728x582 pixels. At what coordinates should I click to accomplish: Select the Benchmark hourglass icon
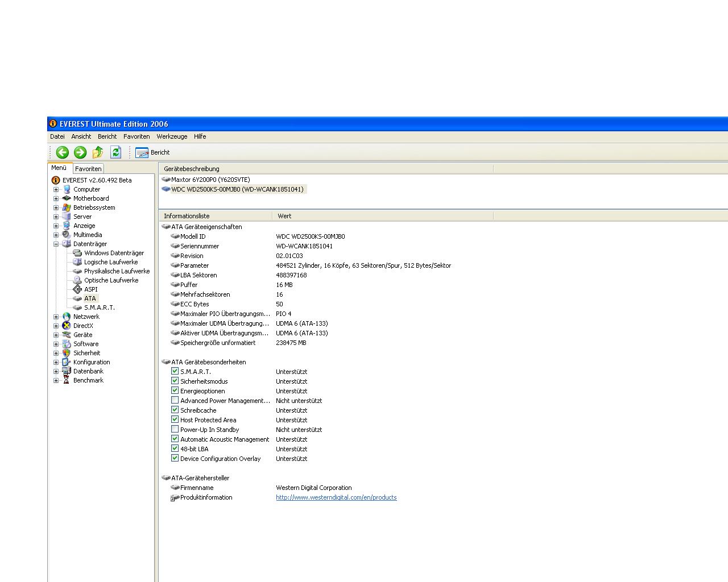(67, 380)
